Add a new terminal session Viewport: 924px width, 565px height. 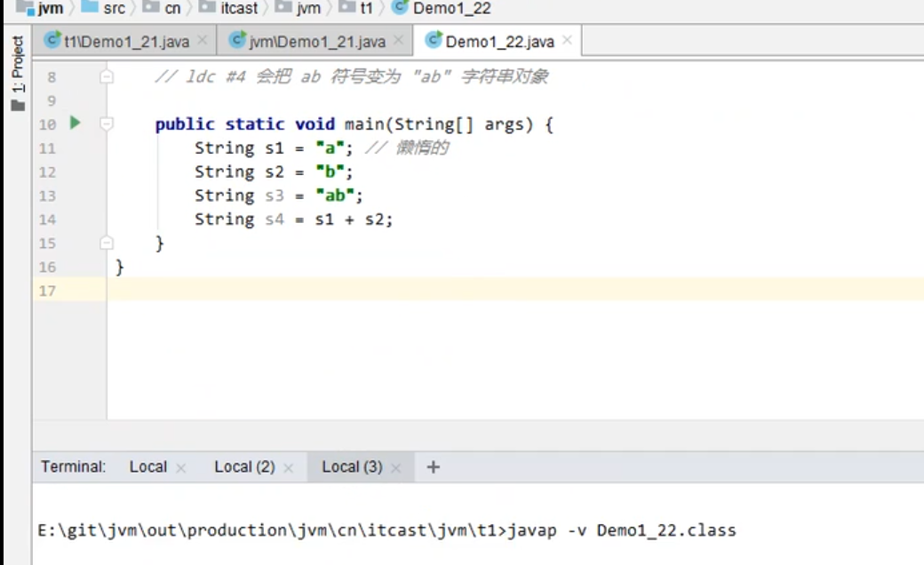pyautogui.click(x=434, y=467)
